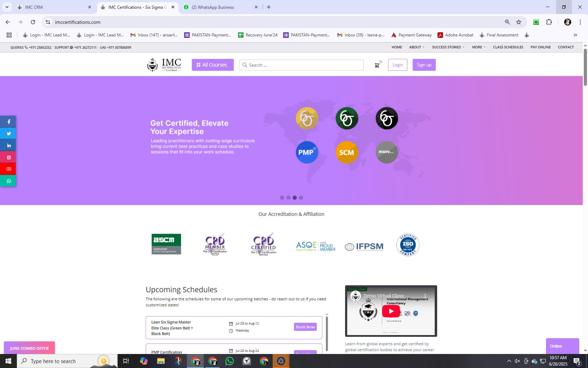Open the Final Assessment bookmark
Image resolution: width=588 pixels, height=368 pixels.
[499, 35]
